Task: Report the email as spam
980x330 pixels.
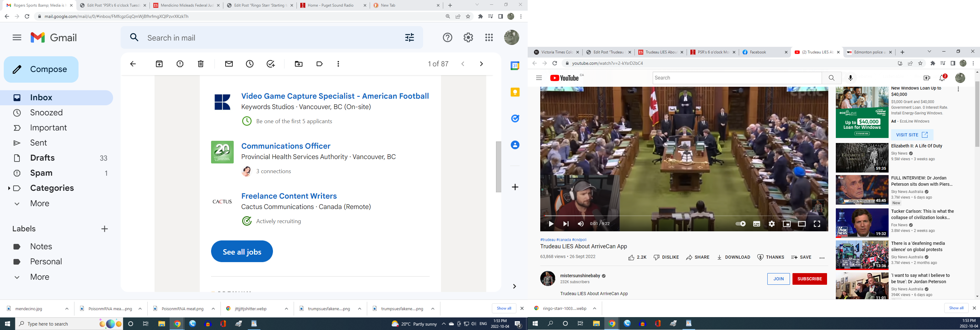Action: [x=180, y=64]
